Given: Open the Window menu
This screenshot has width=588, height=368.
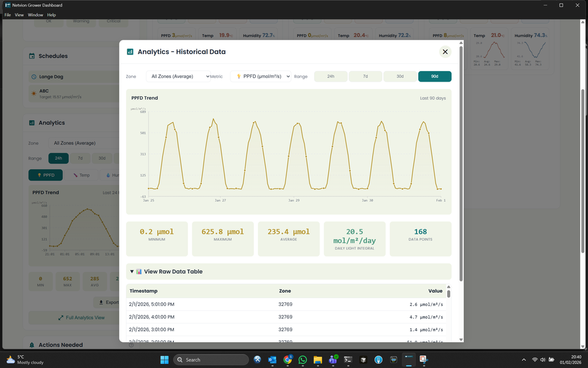Looking at the screenshot, I should click(x=36, y=15).
